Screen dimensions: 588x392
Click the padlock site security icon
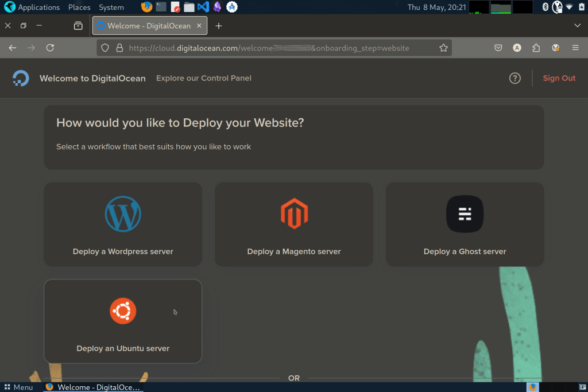pyautogui.click(x=119, y=48)
